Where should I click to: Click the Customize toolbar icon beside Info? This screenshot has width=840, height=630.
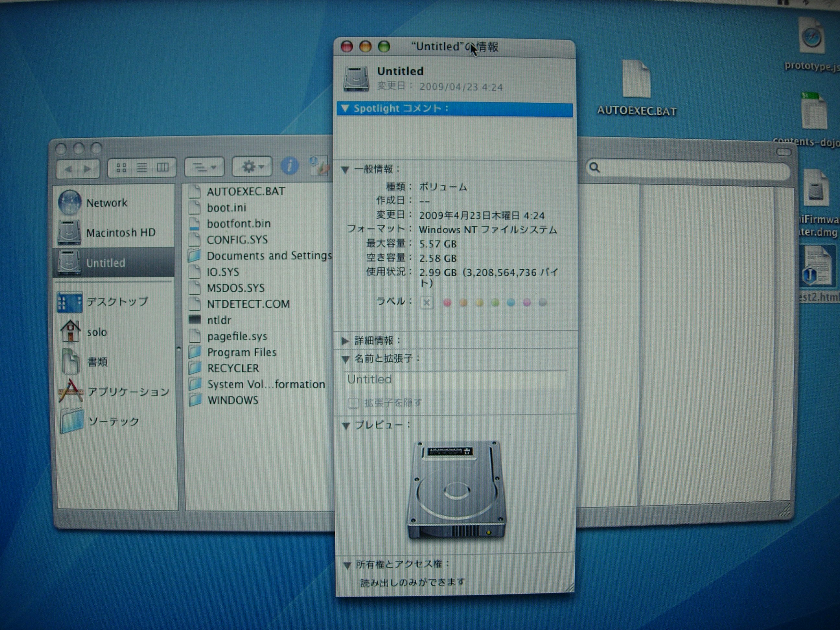318,166
